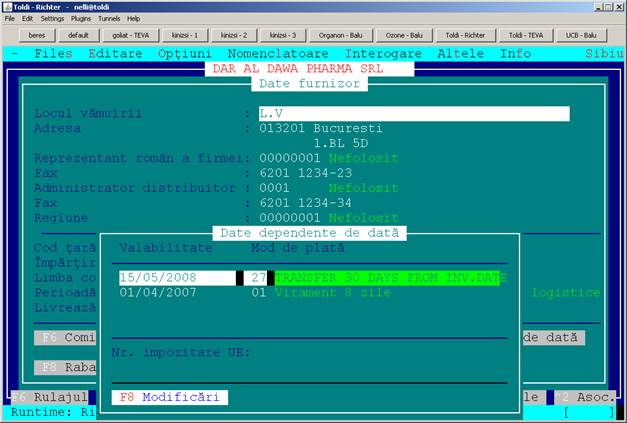Open the Nomenclatoare terminal menu

279,53
